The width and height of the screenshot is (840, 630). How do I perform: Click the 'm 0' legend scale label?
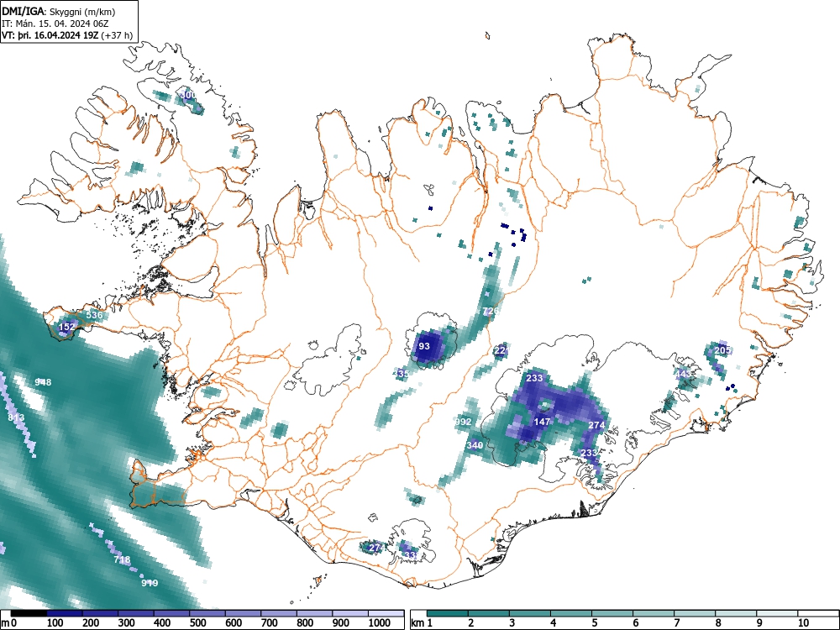point(9,623)
